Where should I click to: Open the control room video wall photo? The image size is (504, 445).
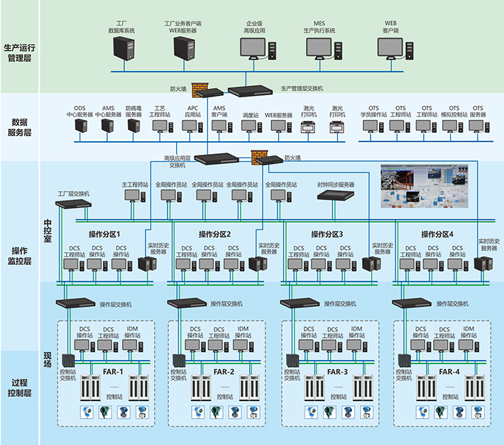tap(424, 187)
